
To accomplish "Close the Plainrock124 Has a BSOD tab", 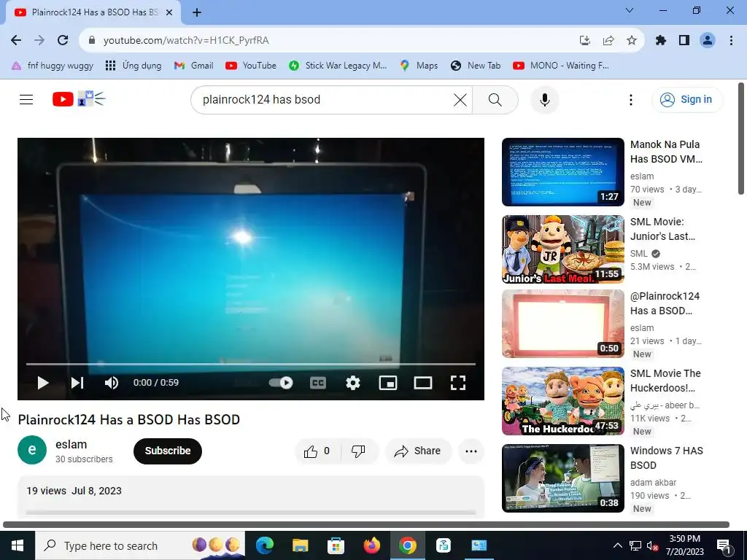I will (169, 12).
